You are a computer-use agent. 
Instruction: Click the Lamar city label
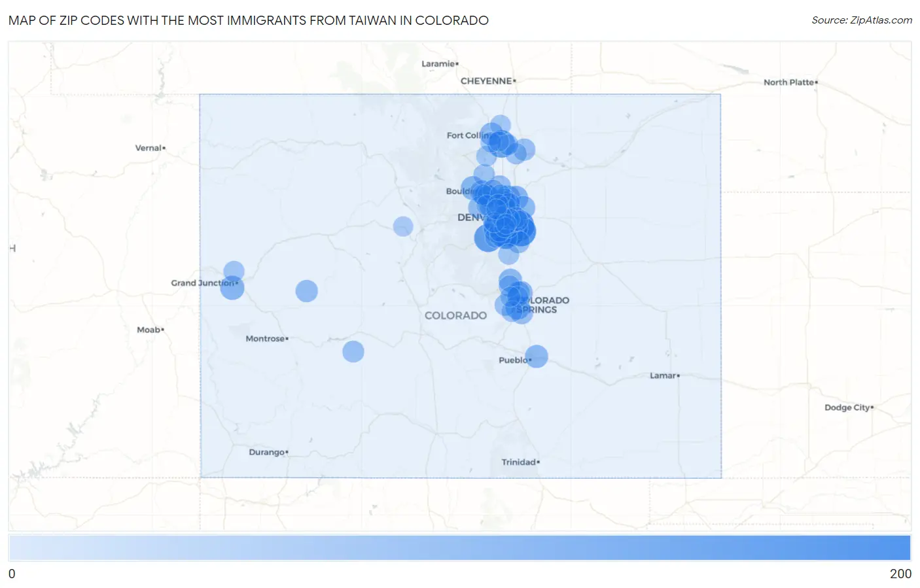tap(664, 375)
